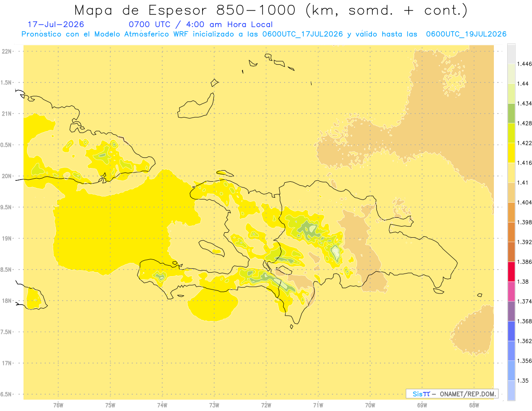Click the scale value "1.434"
Image resolution: width=532 pixels, height=411 pixels.
[524, 104]
